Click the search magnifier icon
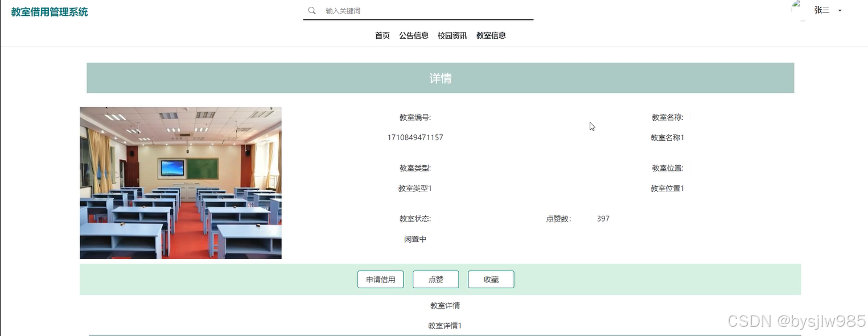Viewport: 868px width, 336px height. (312, 11)
